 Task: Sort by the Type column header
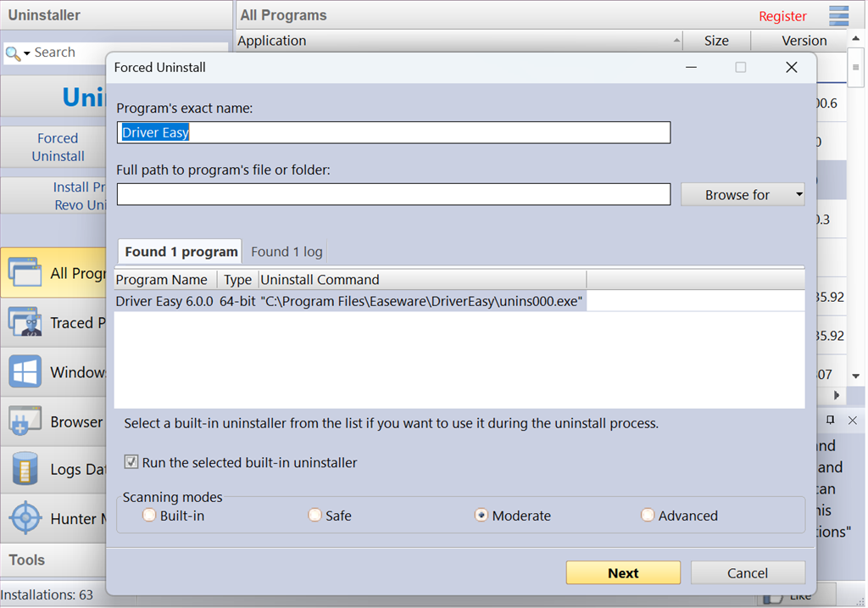(x=238, y=280)
